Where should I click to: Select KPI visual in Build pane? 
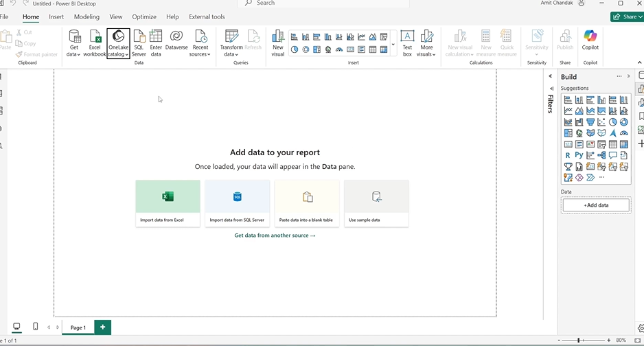(x=590, y=144)
